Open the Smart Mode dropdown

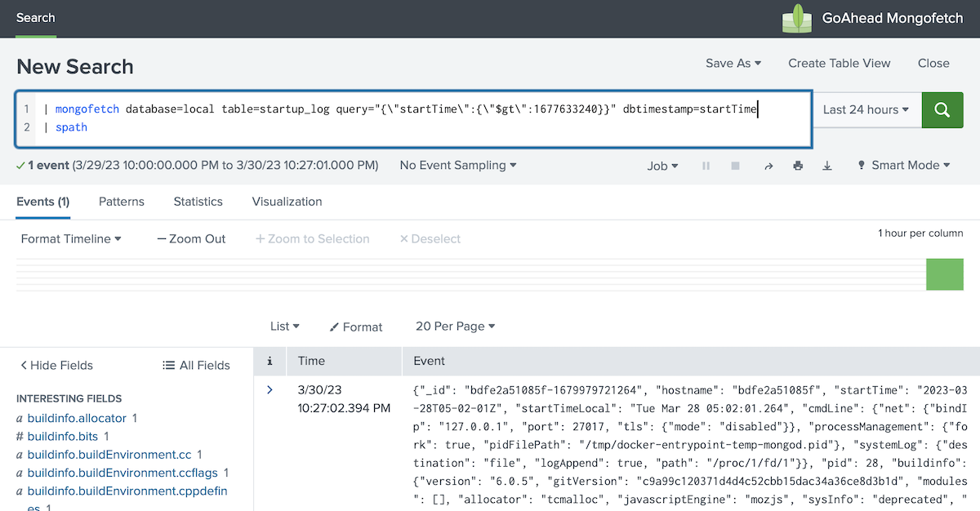coord(903,165)
